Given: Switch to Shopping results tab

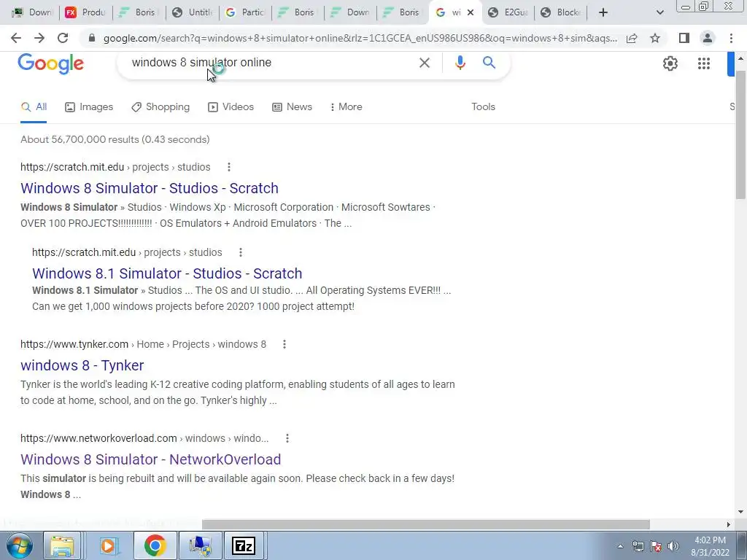Looking at the screenshot, I should click(x=160, y=106).
